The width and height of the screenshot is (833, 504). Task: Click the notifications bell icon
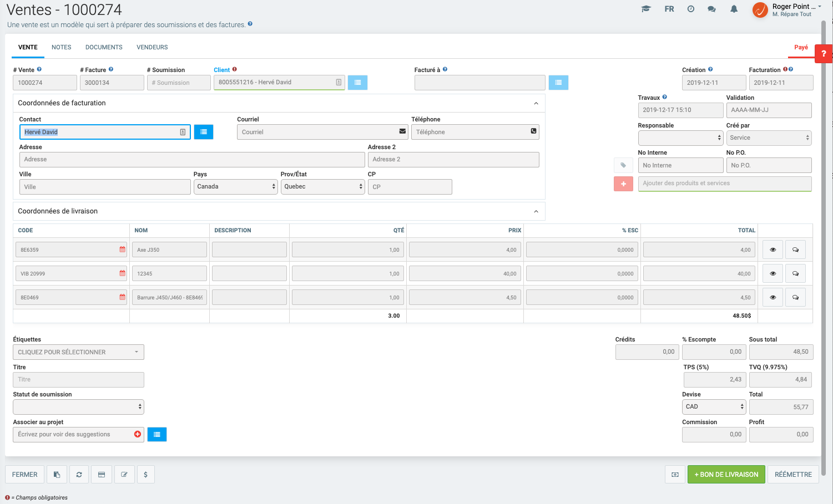click(734, 9)
